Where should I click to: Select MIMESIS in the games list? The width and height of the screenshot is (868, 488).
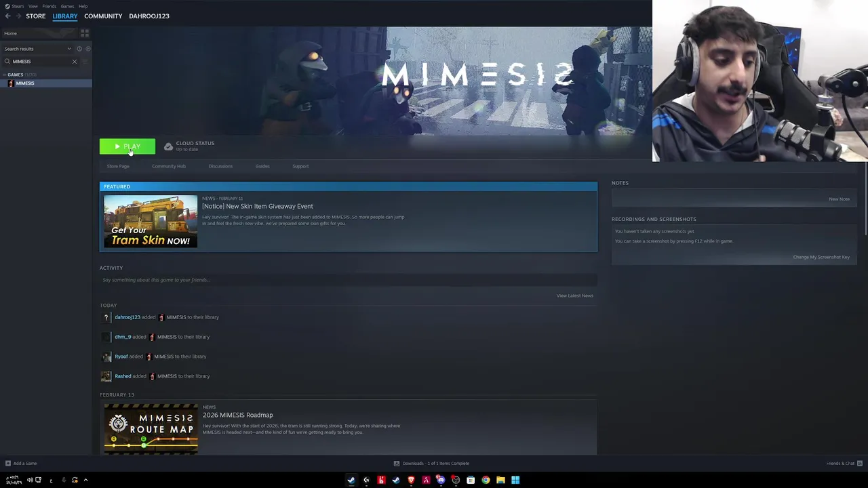click(x=46, y=83)
